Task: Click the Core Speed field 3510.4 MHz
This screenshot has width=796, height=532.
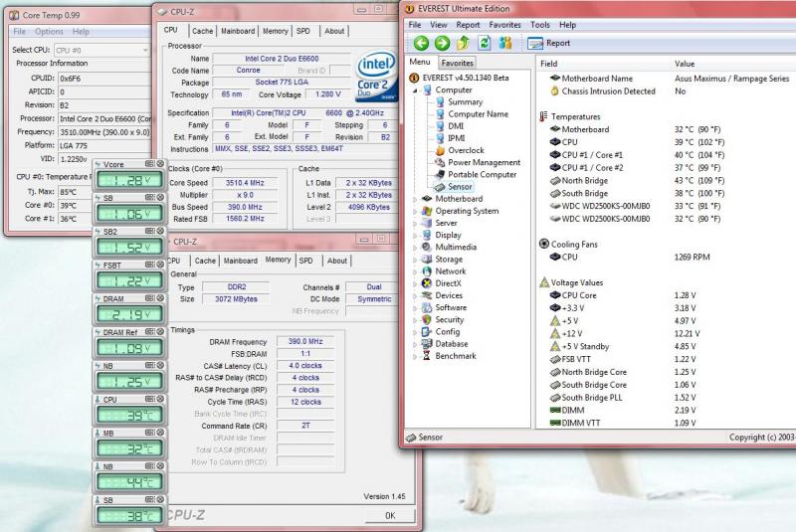Action: [245, 183]
